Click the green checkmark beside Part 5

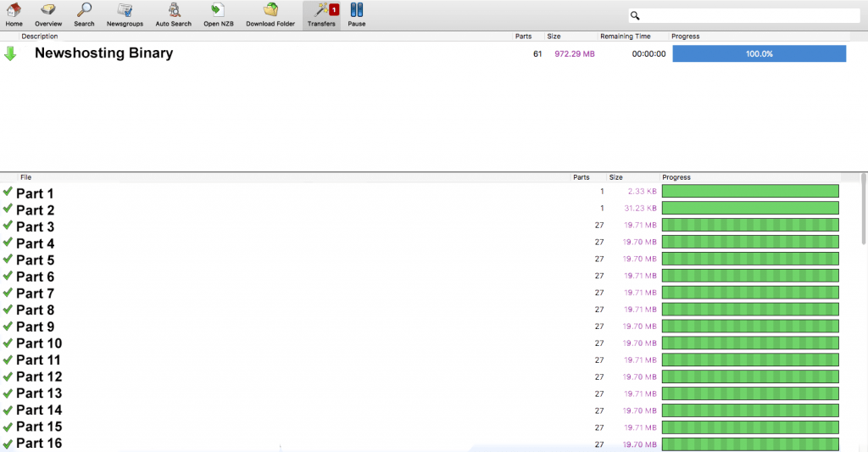8,259
